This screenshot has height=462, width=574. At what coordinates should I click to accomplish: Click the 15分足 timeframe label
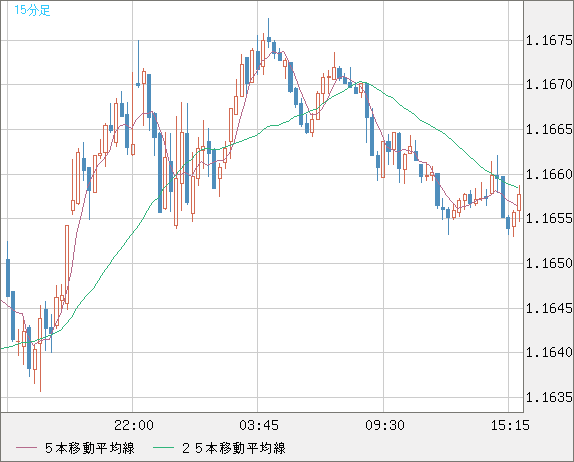click(x=32, y=10)
